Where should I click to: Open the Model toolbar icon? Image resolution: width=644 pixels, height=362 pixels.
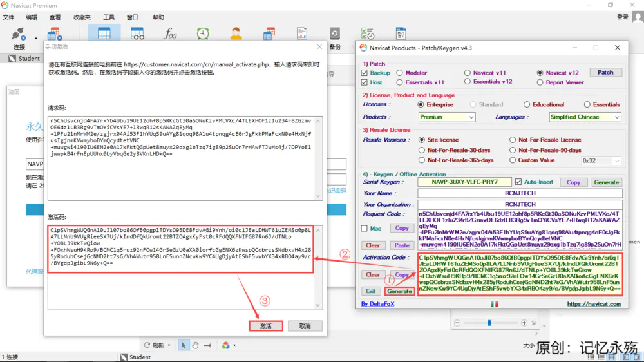click(401, 33)
